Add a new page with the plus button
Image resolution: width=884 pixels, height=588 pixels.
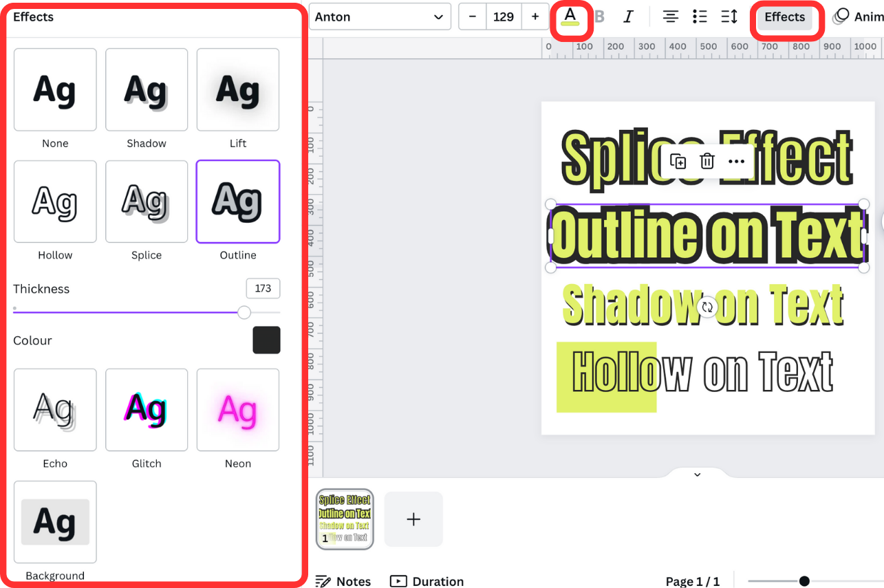(x=413, y=519)
